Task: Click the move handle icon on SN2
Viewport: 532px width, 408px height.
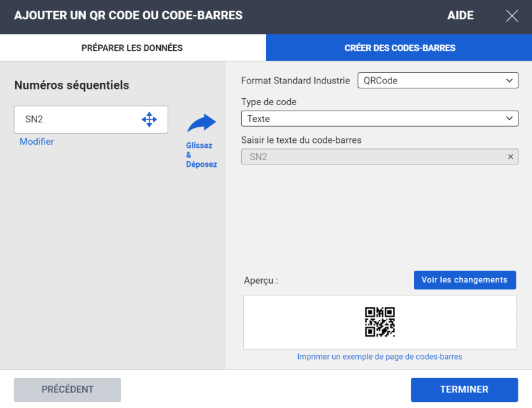Action: click(x=149, y=119)
